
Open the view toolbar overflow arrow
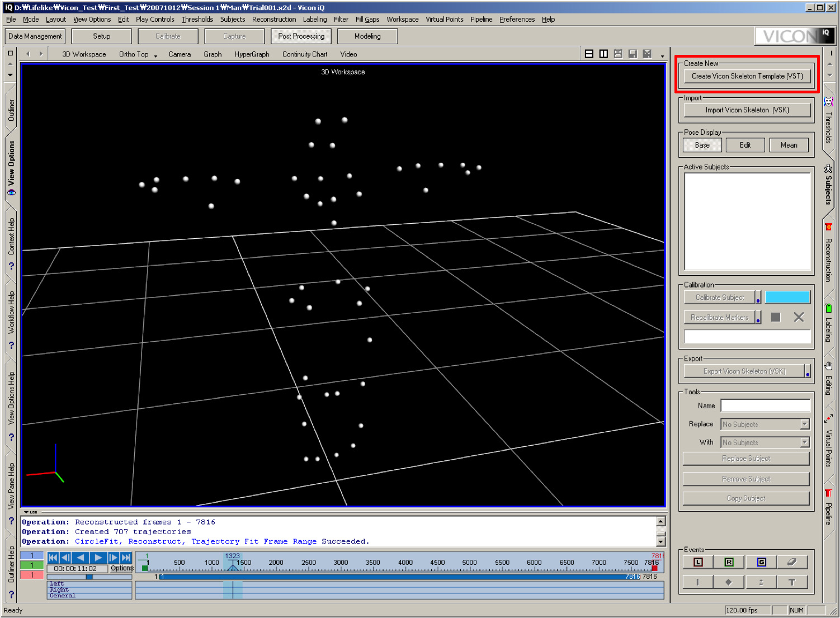tap(662, 56)
